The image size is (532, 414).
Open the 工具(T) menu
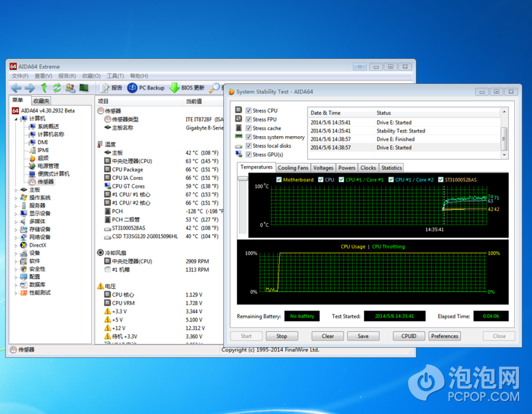tap(115, 76)
